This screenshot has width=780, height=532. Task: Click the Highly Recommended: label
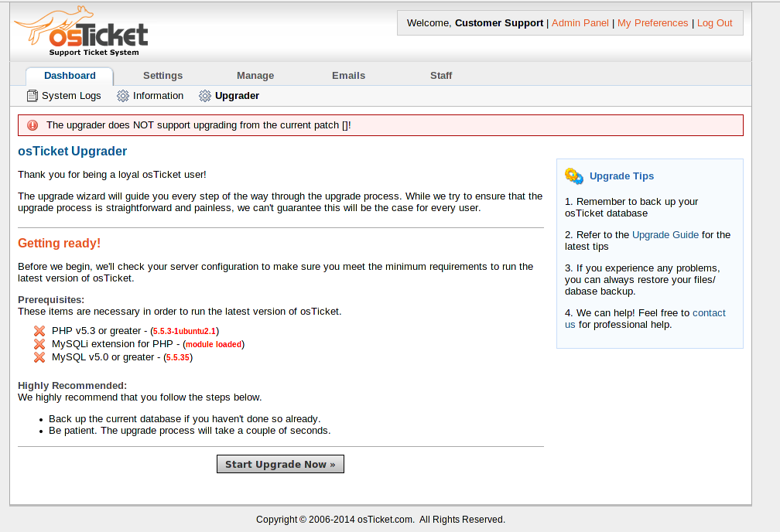pos(72,386)
